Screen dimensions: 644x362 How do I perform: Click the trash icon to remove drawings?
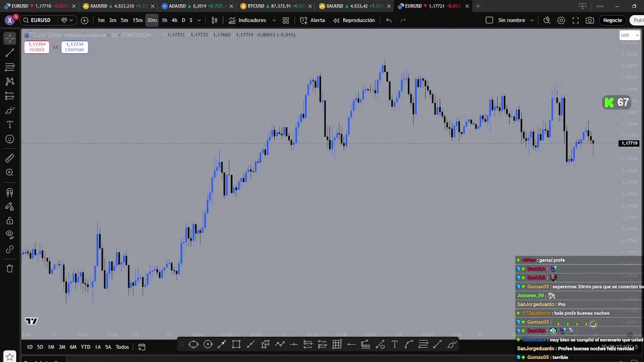point(10,268)
